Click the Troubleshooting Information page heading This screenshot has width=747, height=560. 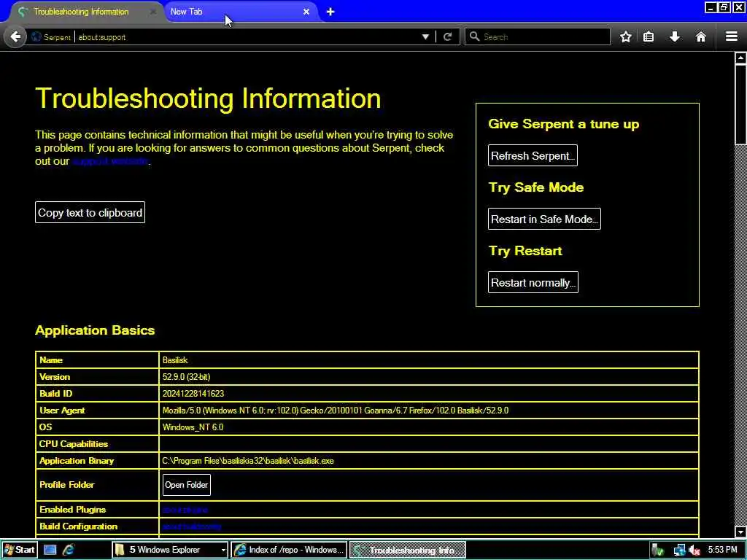tap(208, 98)
